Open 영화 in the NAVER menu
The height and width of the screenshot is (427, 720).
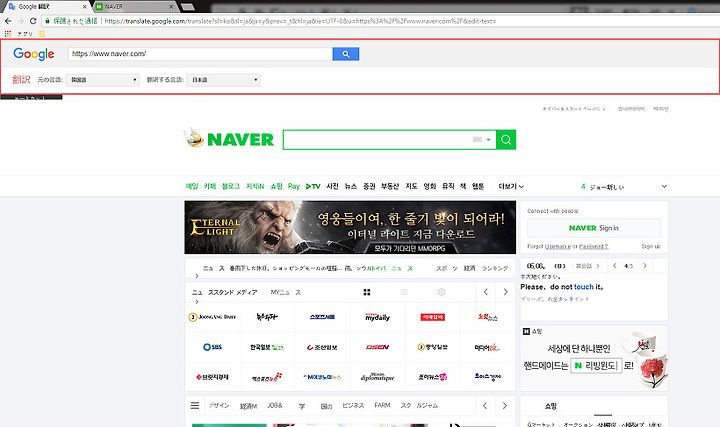pyautogui.click(x=430, y=186)
